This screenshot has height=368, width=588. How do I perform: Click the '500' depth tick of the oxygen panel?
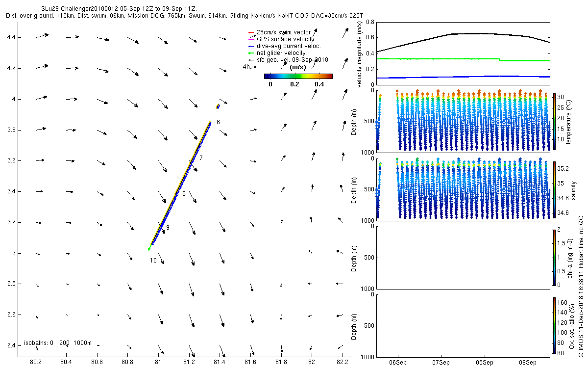pyautogui.click(x=369, y=326)
